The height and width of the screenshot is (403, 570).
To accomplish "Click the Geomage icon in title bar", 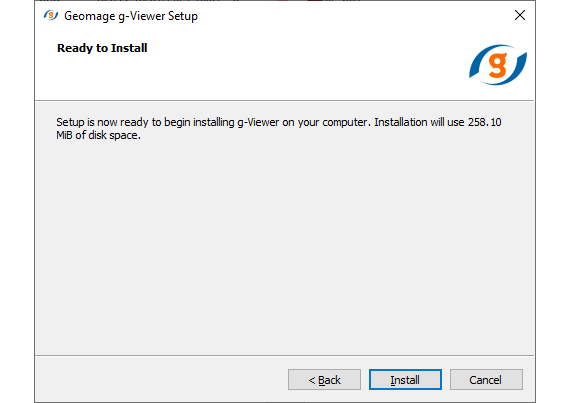I will (51, 16).
